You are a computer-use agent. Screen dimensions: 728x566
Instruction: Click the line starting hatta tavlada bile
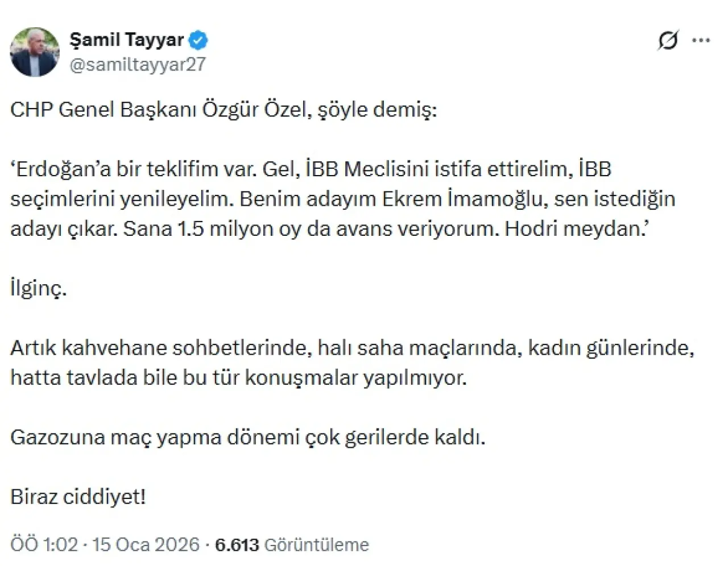(x=238, y=377)
